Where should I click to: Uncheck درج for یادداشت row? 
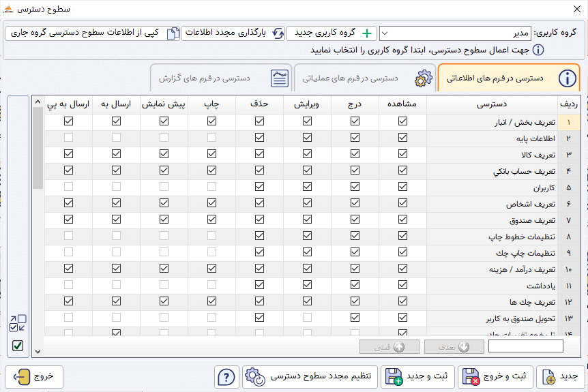coord(355,285)
